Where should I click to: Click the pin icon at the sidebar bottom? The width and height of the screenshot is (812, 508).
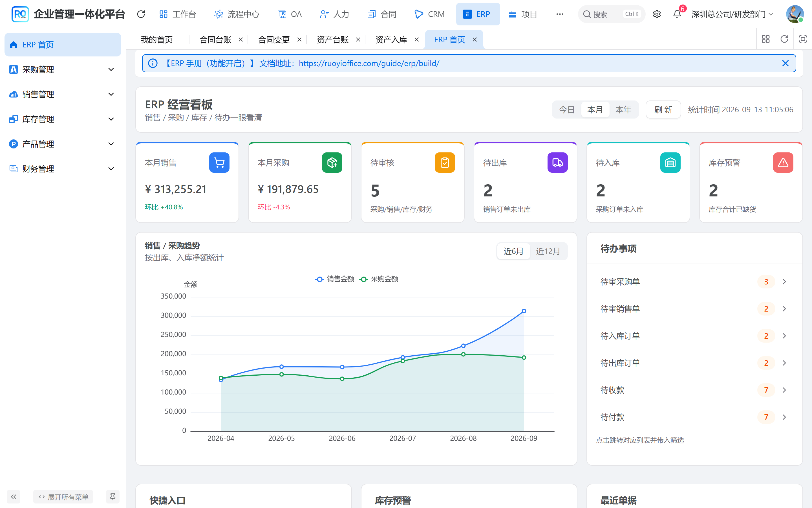coord(113,497)
